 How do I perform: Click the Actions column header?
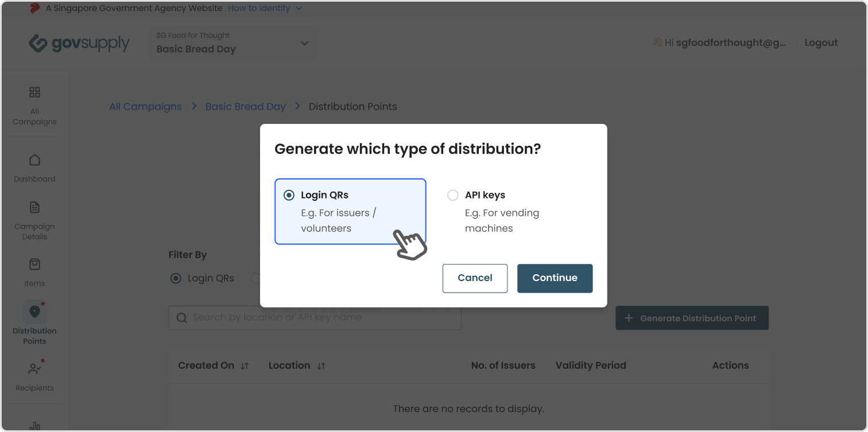point(730,365)
